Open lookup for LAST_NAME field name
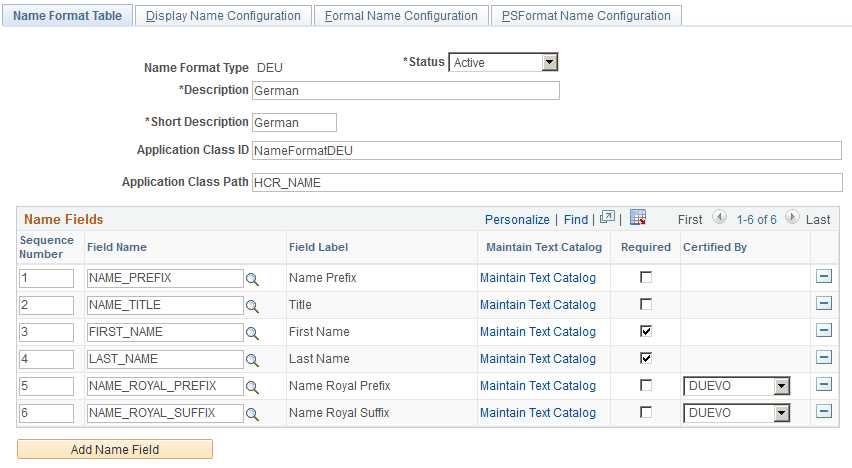This screenshot has height=468, width=852. (x=252, y=360)
